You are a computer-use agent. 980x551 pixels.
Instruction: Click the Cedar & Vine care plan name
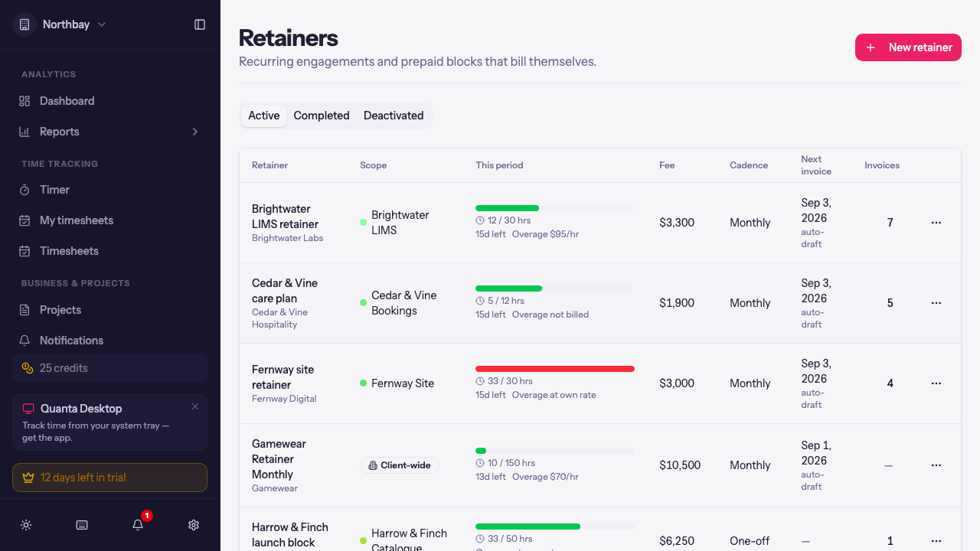pos(285,291)
